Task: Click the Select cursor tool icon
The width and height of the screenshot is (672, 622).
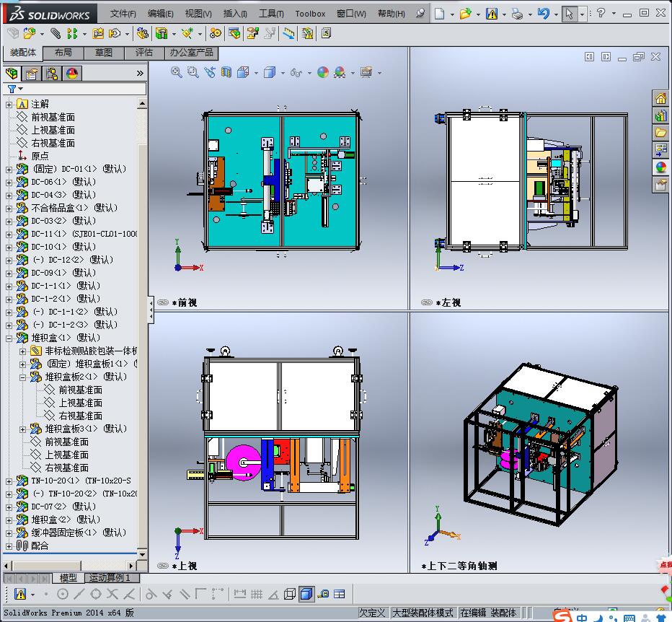Action: [x=569, y=14]
